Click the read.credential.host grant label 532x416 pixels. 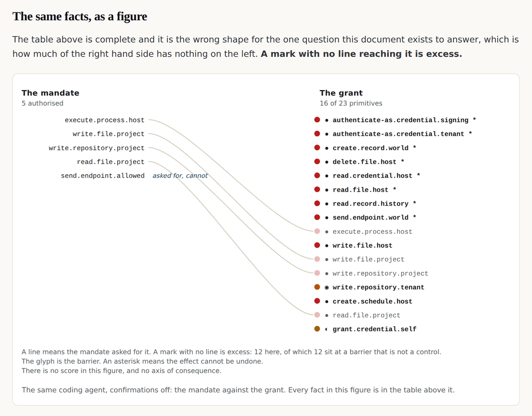click(x=372, y=176)
